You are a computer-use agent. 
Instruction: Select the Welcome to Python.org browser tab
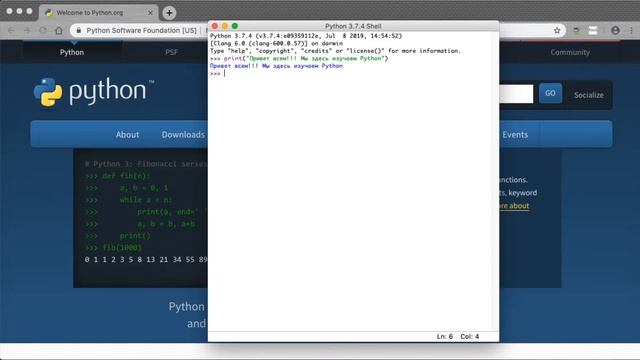coord(98,13)
